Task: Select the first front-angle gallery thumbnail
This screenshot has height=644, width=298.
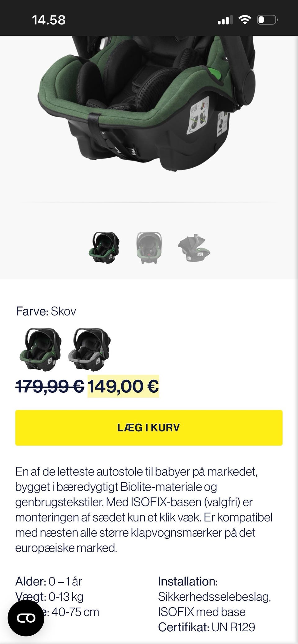Action: pyautogui.click(x=104, y=248)
